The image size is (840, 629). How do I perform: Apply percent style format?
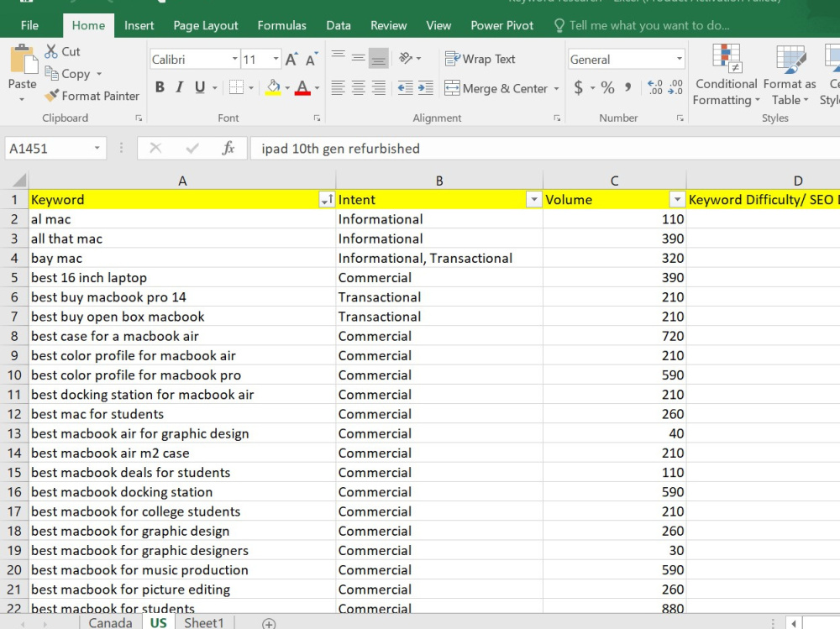[607, 86]
